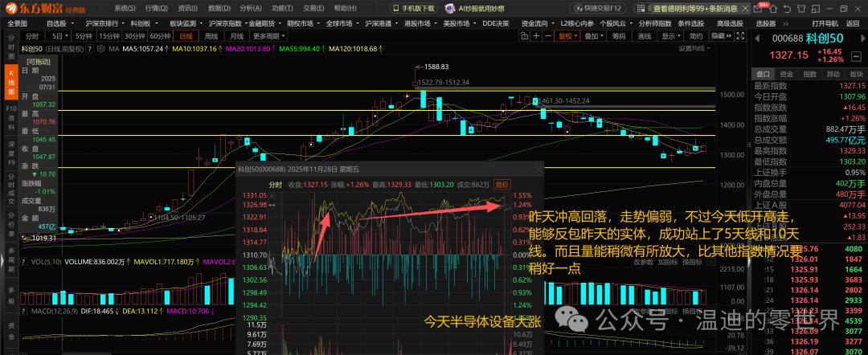Image resolution: width=868 pixels, height=355 pixels.
Task: Select the 60分钟 period button
Action: (x=160, y=36)
